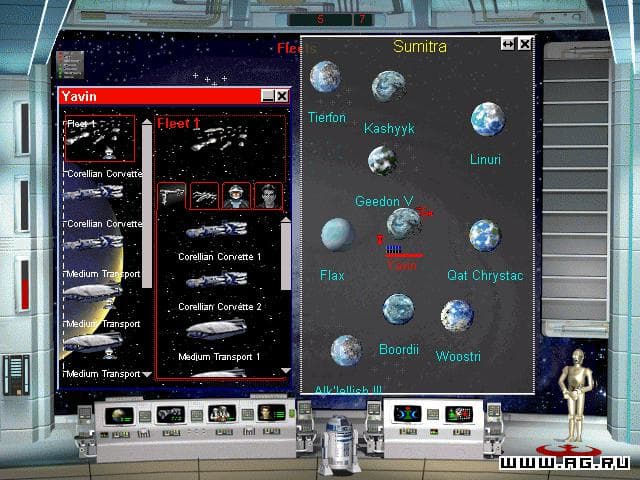Screen dimensions: 640x480
Task: Select the Flax planet globe
Action: (x=337, y=234)
